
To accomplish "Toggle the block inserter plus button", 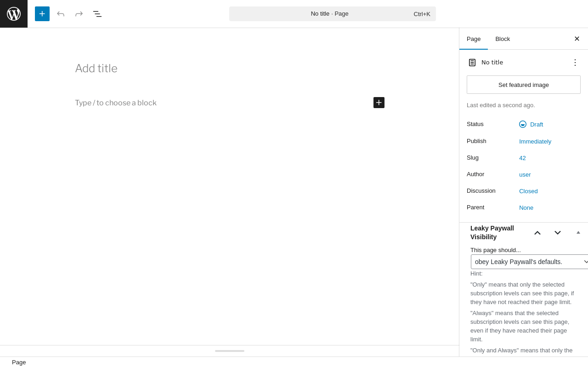I will point(42,14).
